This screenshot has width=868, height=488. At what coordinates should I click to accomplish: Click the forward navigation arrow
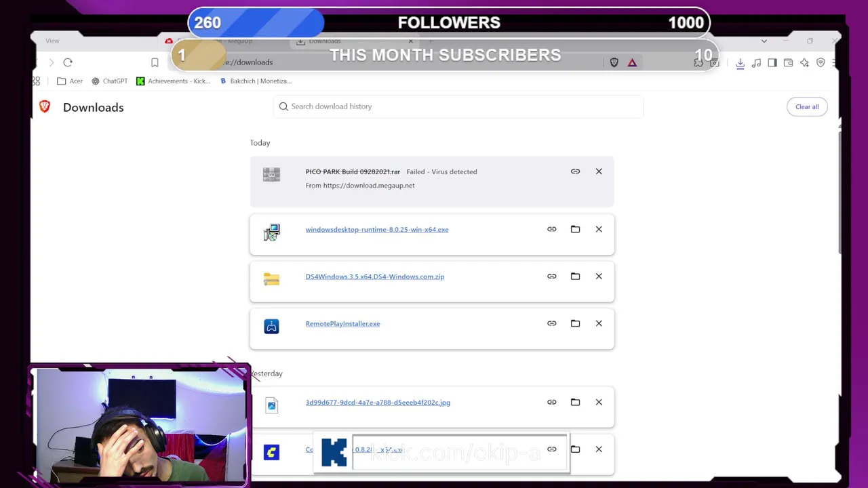[x=51, y=62]
